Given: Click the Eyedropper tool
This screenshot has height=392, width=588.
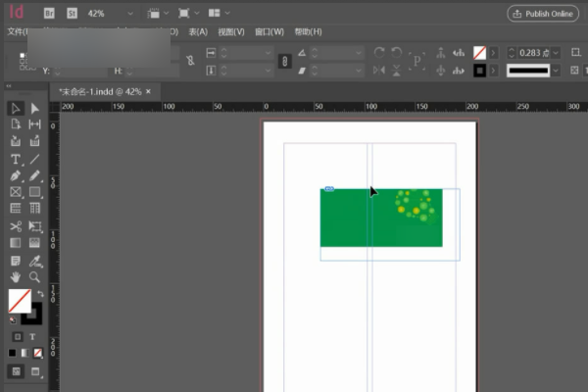Looking at the screenshot, I should 35,261.
